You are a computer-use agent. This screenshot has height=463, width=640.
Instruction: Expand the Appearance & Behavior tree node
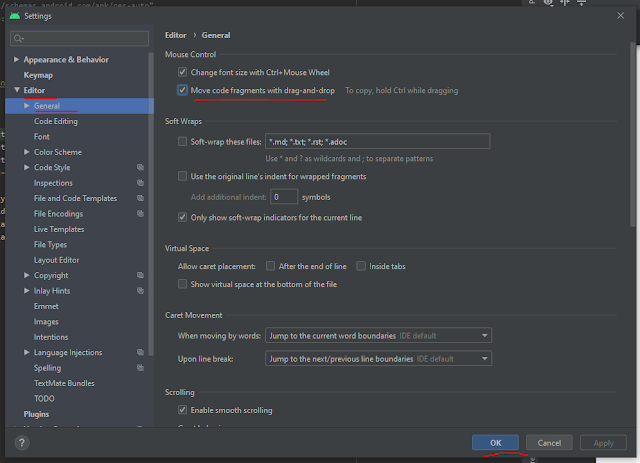pyautogui.click(x=16, y=60)
